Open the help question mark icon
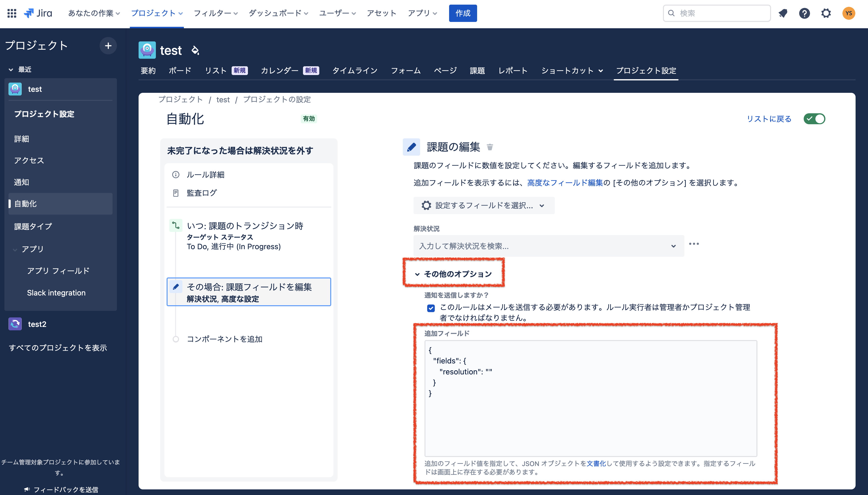 804,13
